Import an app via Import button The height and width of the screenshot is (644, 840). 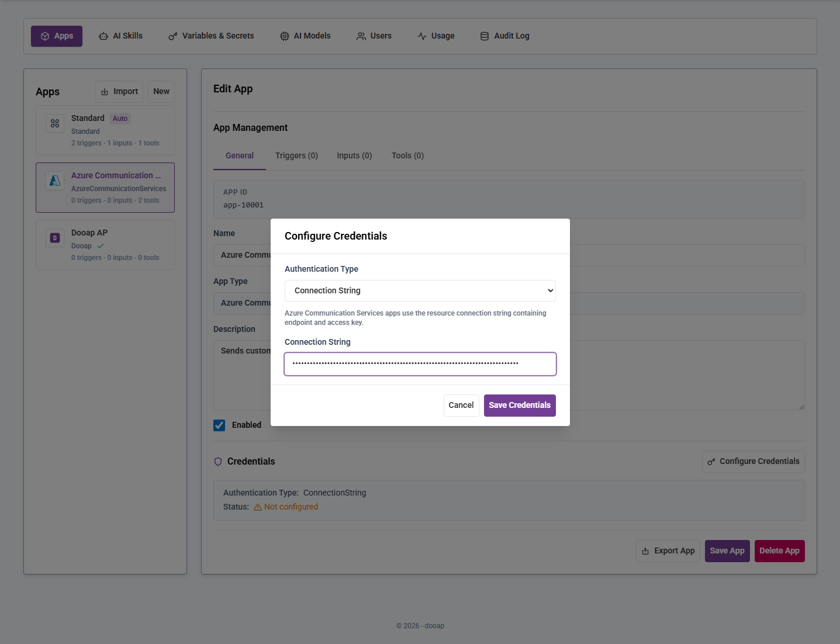point(119,92)
